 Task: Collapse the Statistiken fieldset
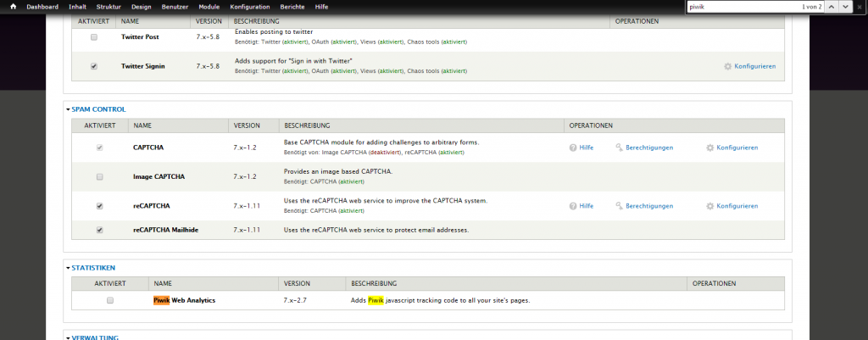93,268
